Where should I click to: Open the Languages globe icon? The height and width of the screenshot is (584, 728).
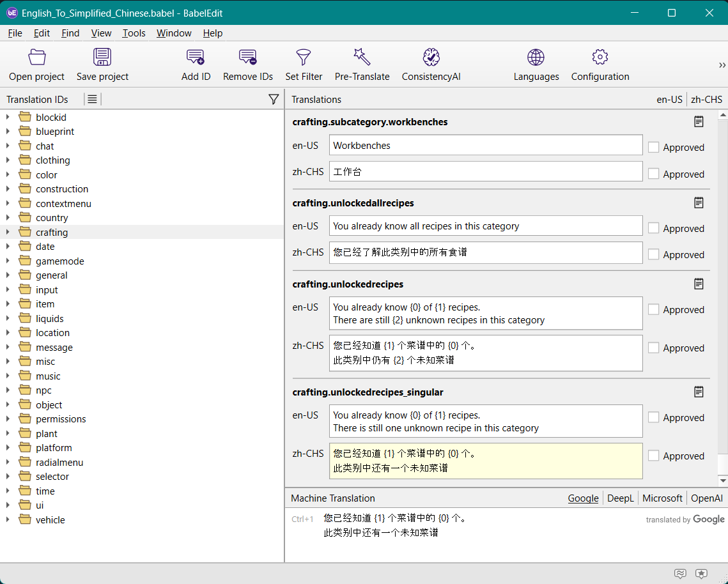(536, 58)
